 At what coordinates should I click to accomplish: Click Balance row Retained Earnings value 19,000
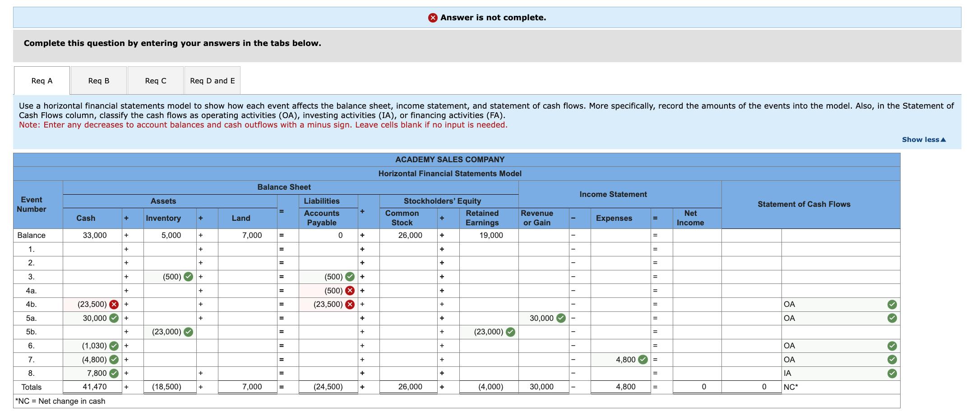(491, 235)
